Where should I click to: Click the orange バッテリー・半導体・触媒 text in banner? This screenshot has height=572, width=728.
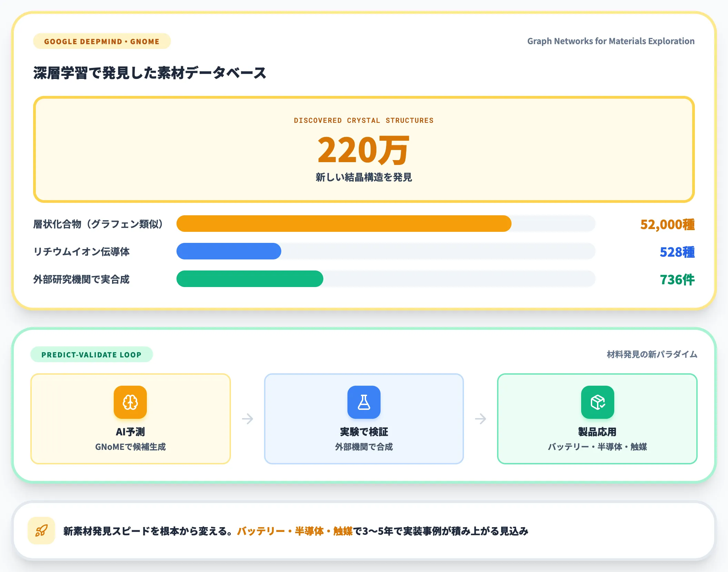pyautogui.click(x=295, y=531)
